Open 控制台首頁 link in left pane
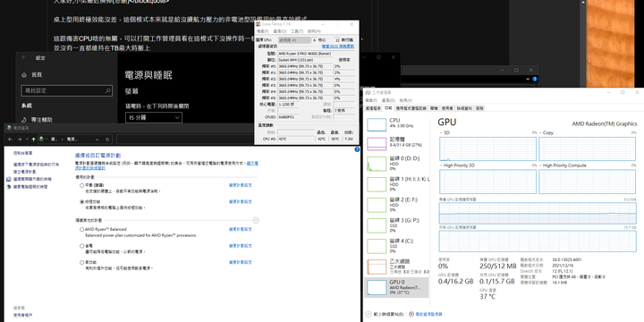This screenshot has width=644, height=322. 22,153
